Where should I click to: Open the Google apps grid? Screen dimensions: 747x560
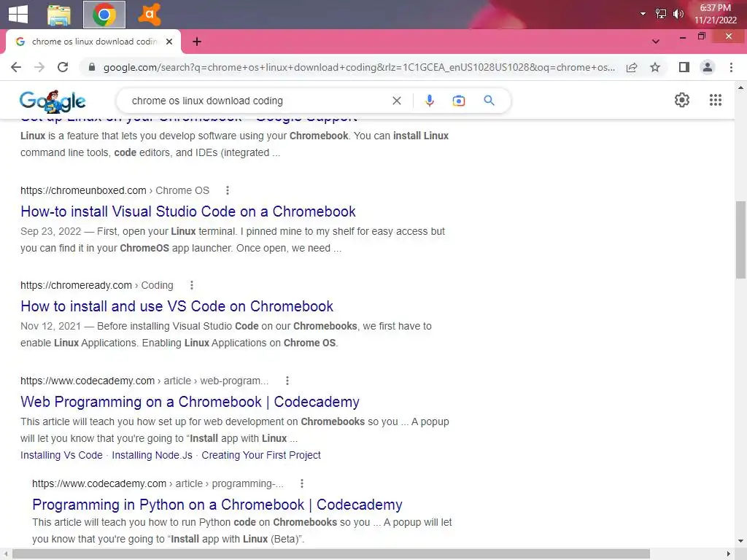click(x=715, y=100)
